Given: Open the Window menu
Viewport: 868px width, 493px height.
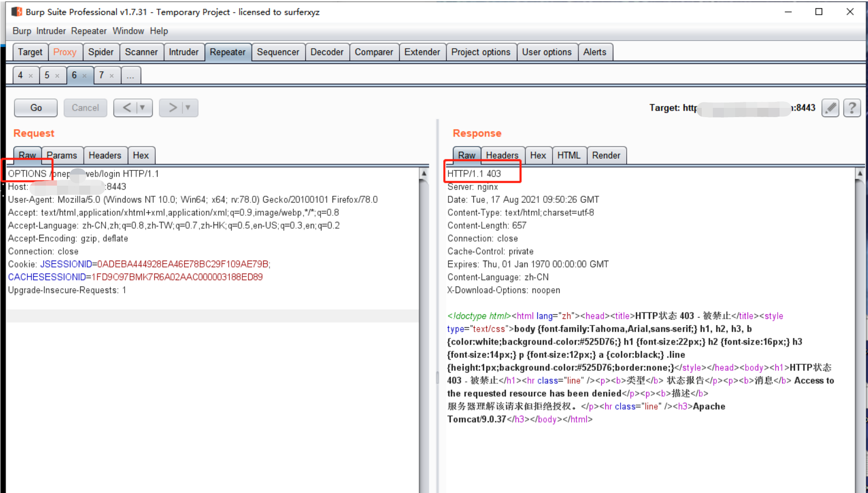Looking at the screenshot, I should tap(128, 31).
